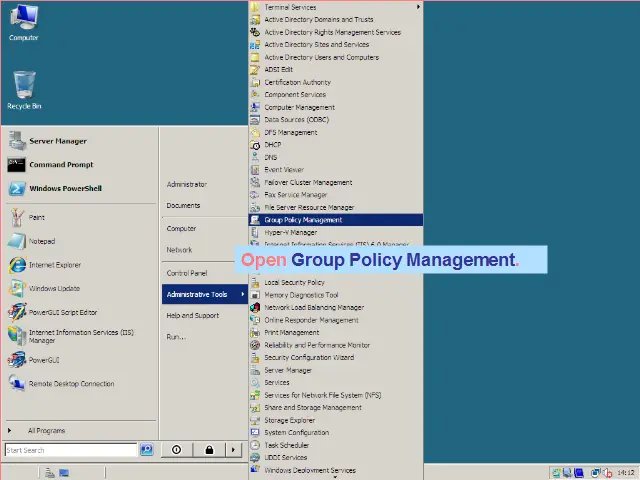Viewport: 640px width, 480px height.
Task: Open Command Prompt from Start menu
Action: [81, 165]
